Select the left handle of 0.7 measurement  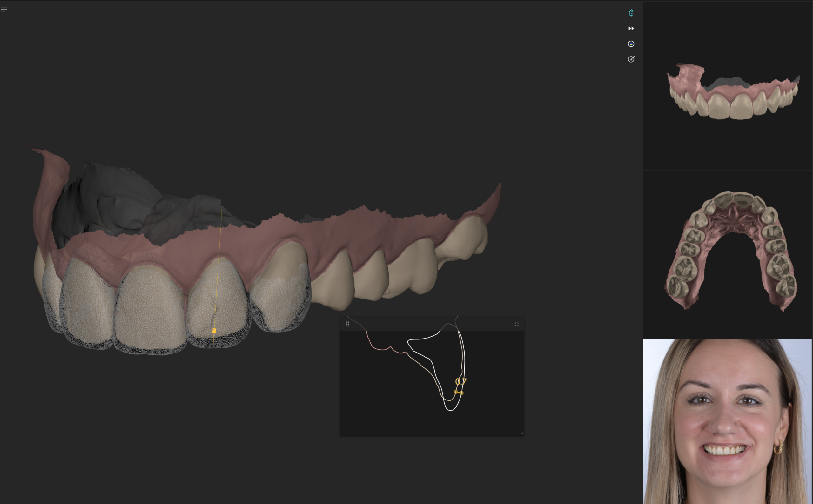[456, 392]
